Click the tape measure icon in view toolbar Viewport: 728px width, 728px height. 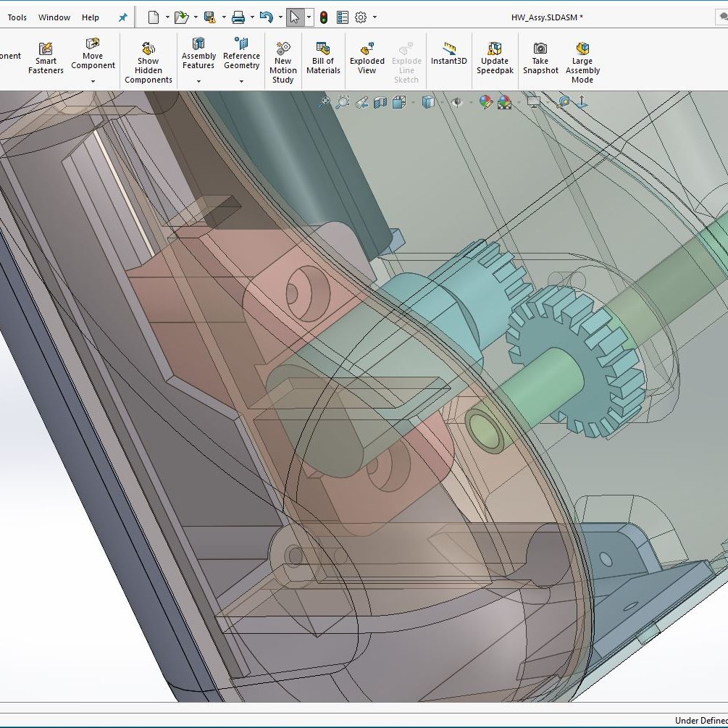tap(564, 101)
